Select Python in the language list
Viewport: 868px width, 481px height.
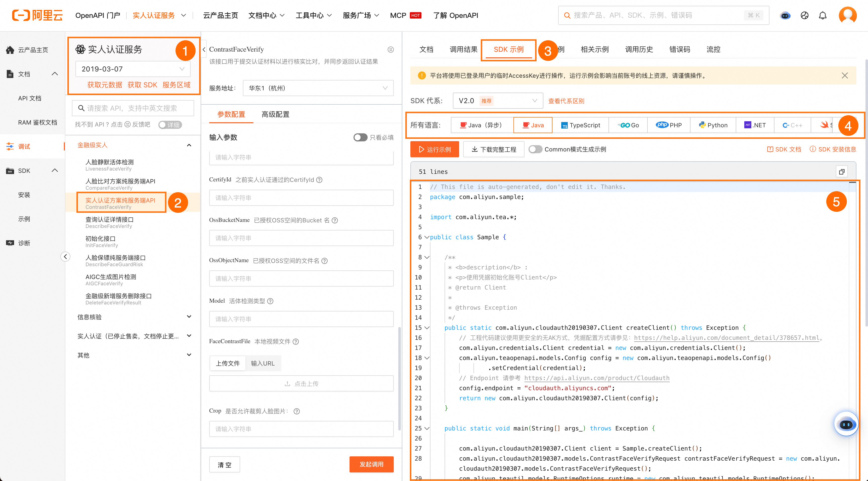pyautogui.click(x=713, y=125)
